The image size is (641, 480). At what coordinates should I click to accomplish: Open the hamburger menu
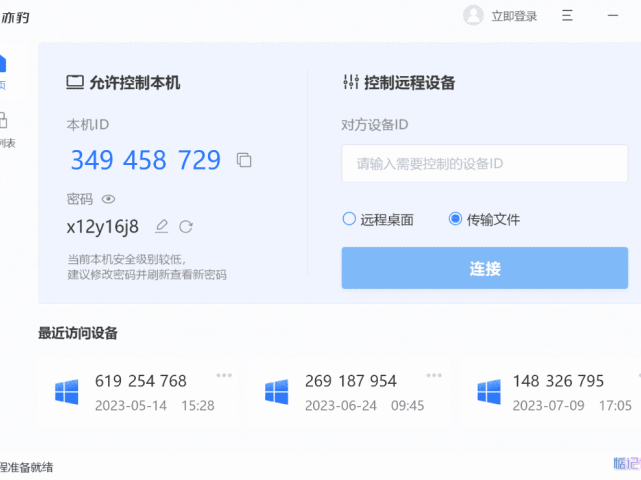(567, 16)
